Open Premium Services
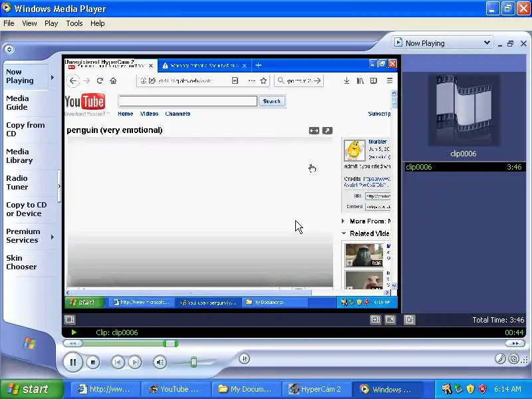The image size is (532, 399). tap(23, 235)
